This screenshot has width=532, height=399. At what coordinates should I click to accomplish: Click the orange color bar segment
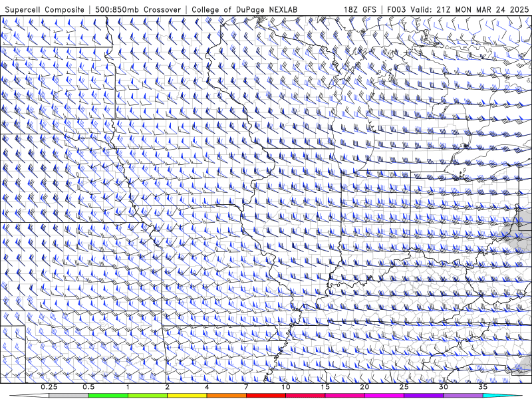click(227, 396)
